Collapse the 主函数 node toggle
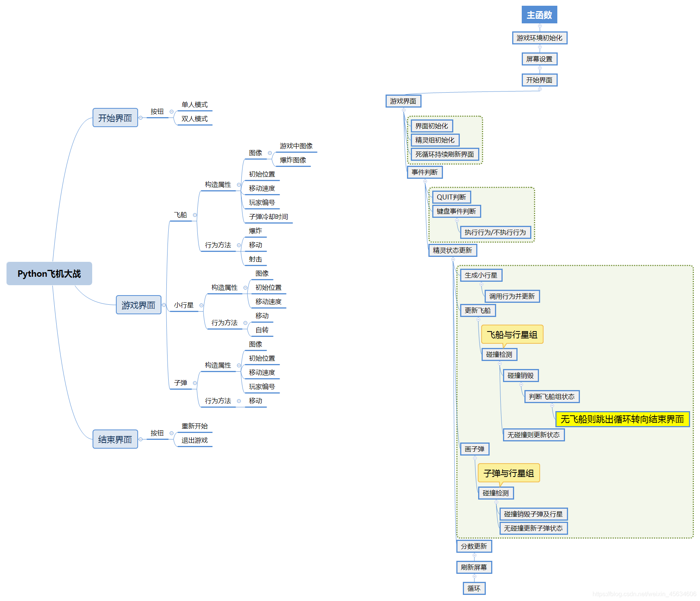Image resolution: width=700 pixels, height=601 pixels. [x=540, y=26]
